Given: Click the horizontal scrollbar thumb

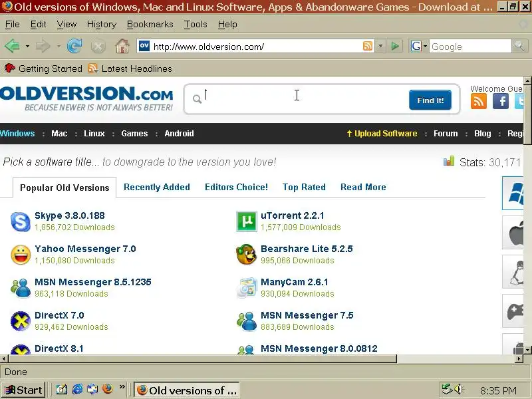Looking at the screenshot, I should pos(203,358).
